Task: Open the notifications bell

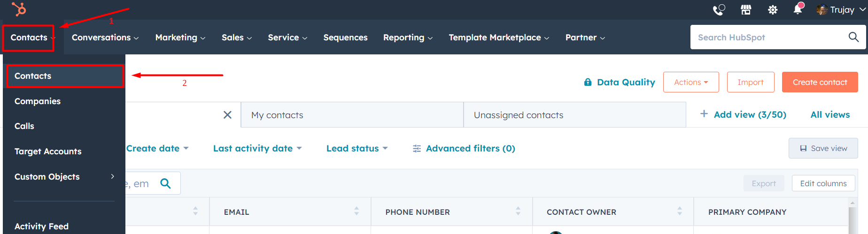Action: [x=798, y=9]
